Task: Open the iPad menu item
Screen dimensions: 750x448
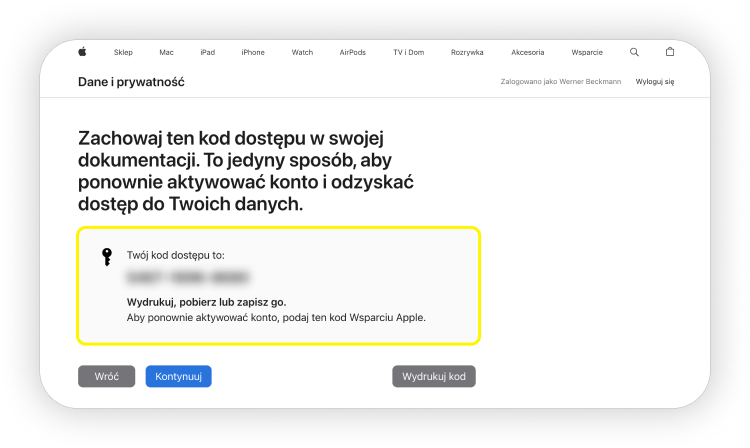Action: [208, 52]
